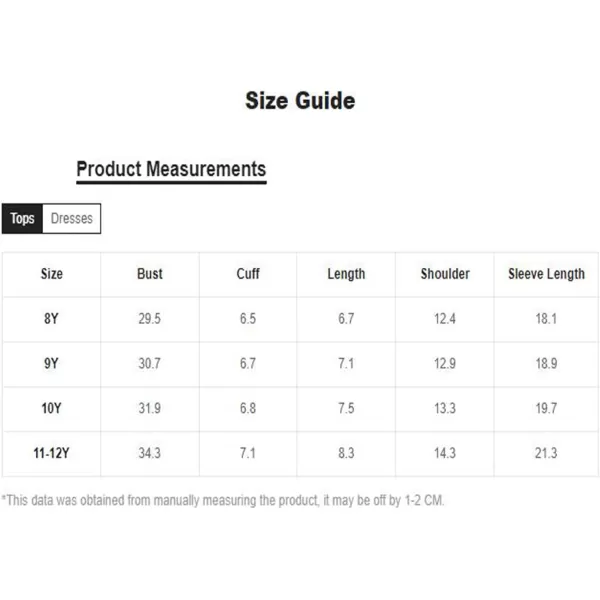
Task: Select the 8.3 length cell for 11-12Y
Action: (346, 454)
